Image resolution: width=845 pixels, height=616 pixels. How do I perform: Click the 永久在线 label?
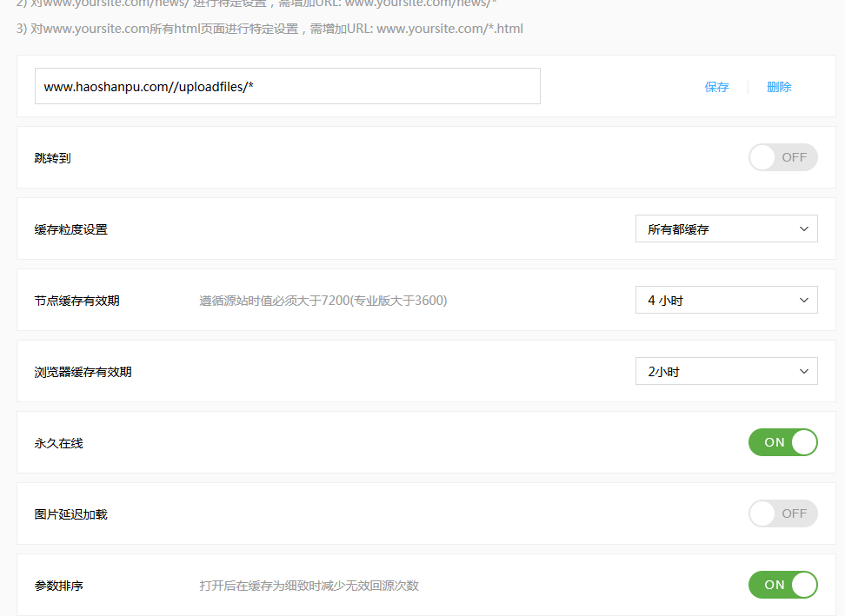pyautogui.click(x=59, y=443)
